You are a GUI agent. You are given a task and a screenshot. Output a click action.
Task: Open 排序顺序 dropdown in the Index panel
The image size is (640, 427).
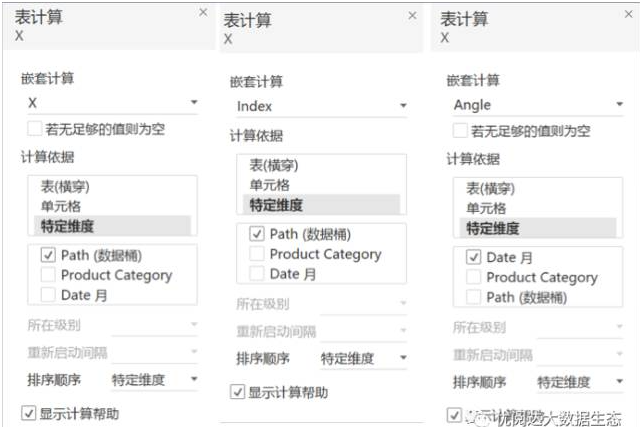(364, 358)
